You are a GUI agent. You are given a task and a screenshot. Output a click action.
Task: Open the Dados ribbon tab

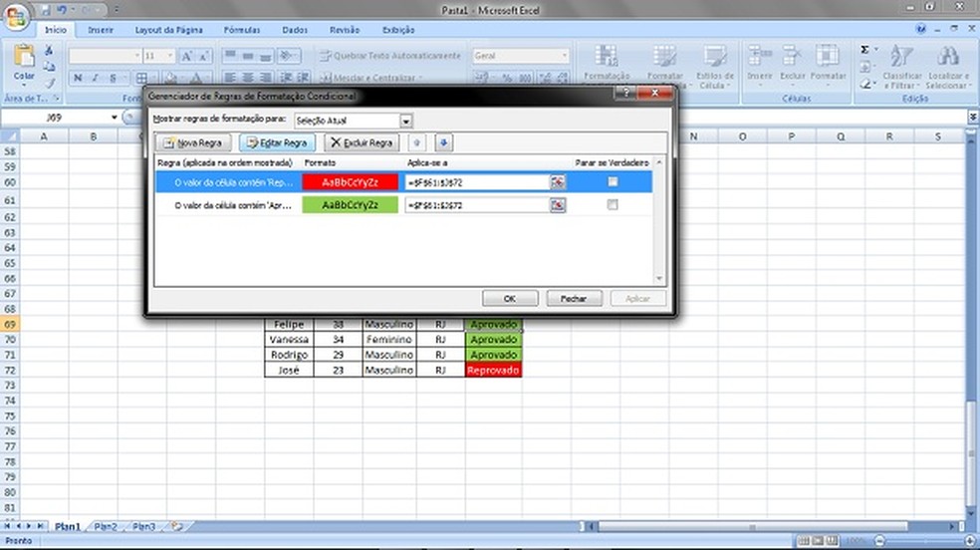pyautogui.click(x=295, y=29)
